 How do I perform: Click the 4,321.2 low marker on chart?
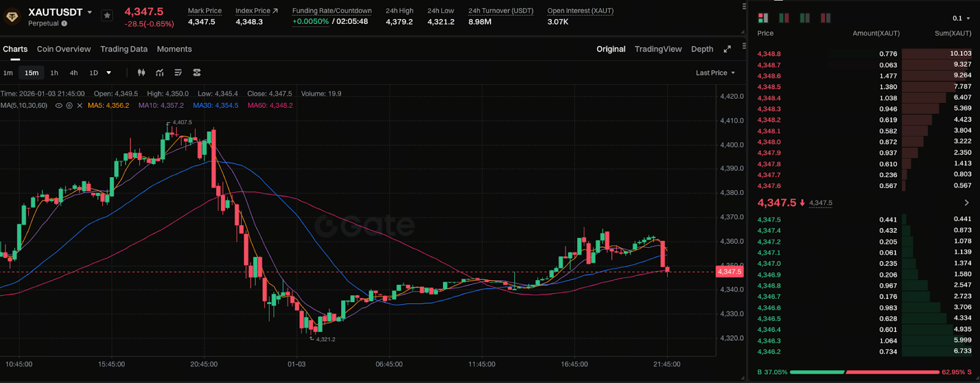pos(325,339)
